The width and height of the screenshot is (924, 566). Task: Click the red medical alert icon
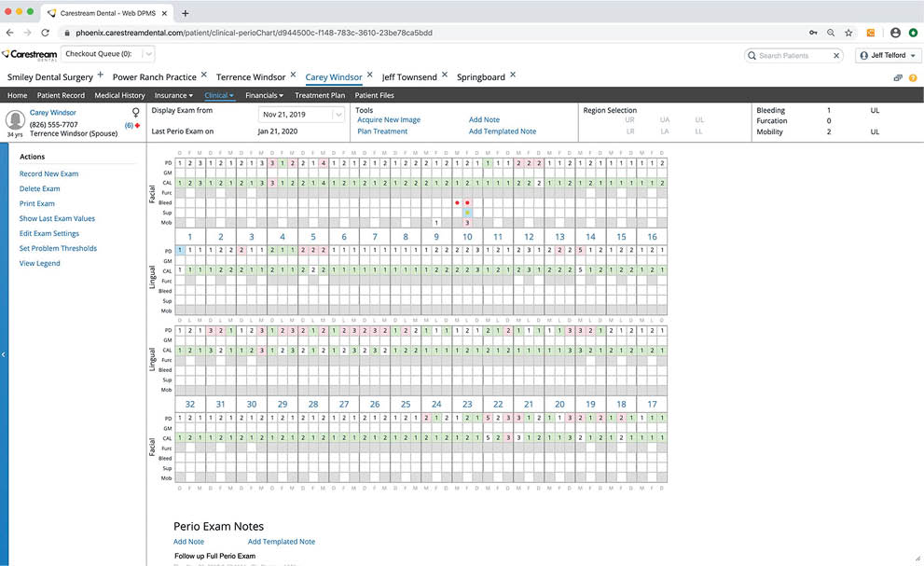(x=138, y=125)
